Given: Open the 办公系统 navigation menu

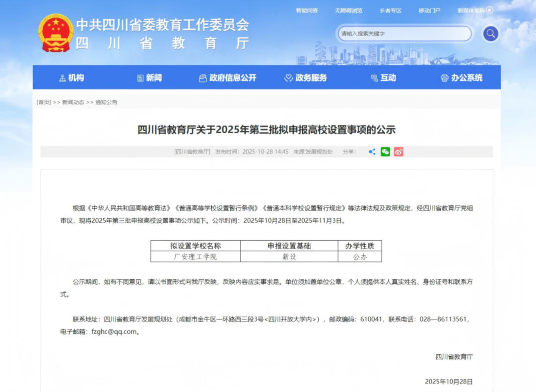Looking at the screenshot, I should pos(462,78).
